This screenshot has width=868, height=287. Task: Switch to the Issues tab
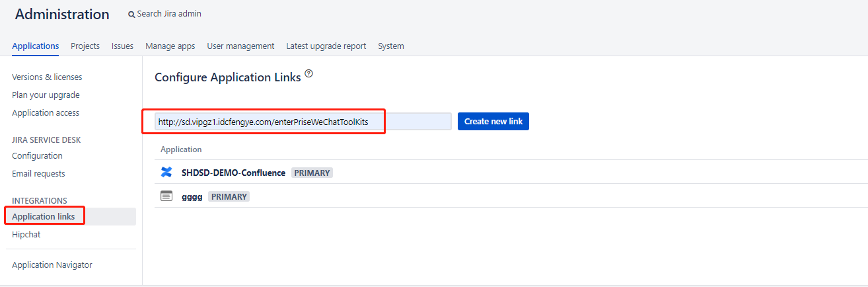pyautogui.click(x=122, y=46)
